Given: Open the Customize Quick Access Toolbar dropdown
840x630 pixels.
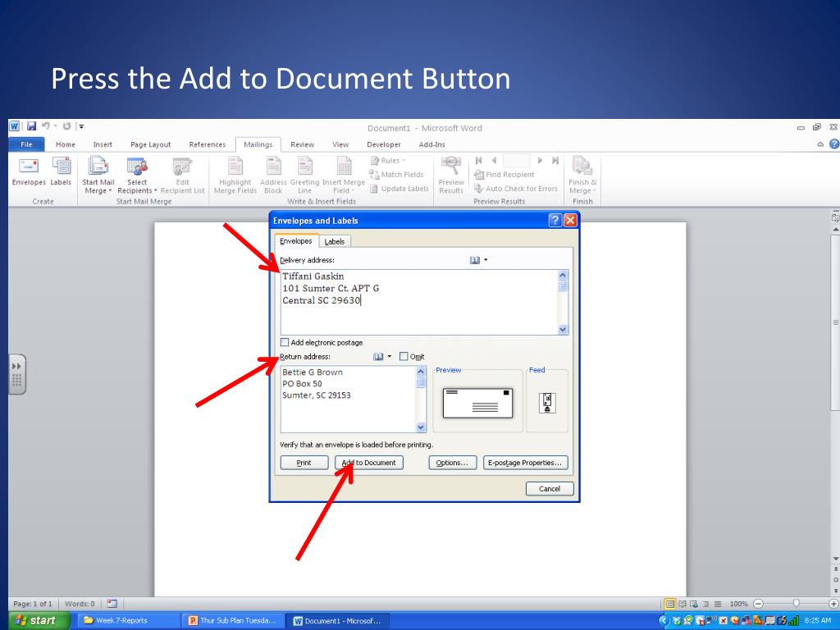Looking at the screenshot, I should coord(81,126).
